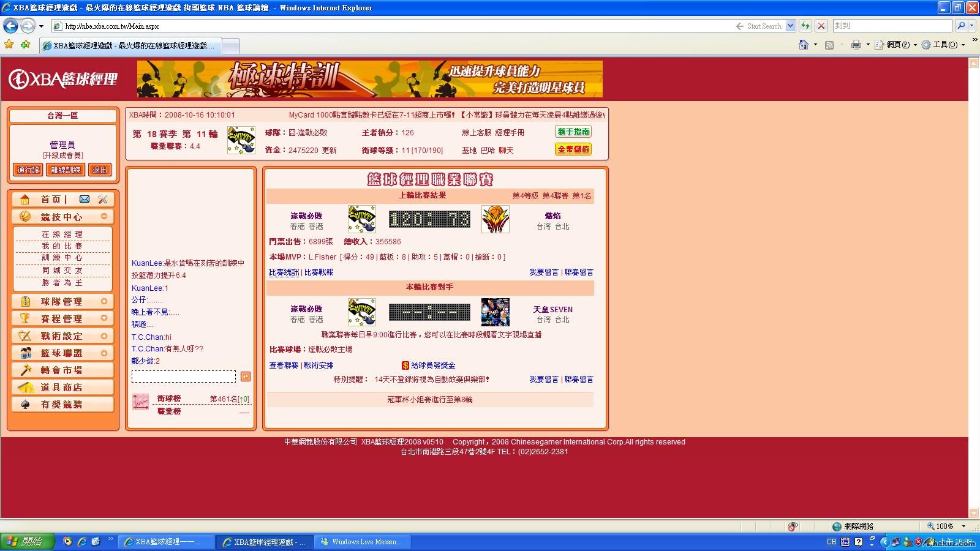Click the printer icon
The width and height of the screenshot is (980, 551).
[856, 45]
